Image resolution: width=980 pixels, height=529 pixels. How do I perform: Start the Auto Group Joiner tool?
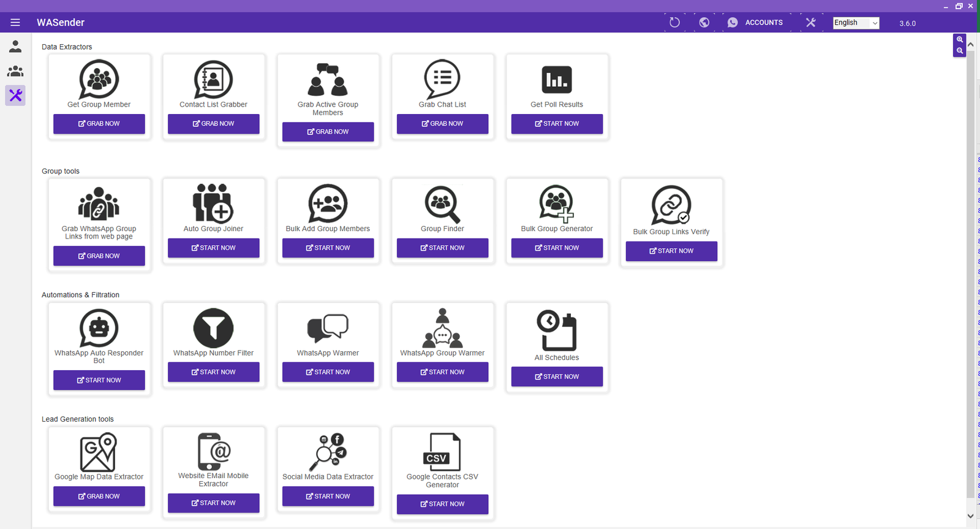[x=213, y=248]
